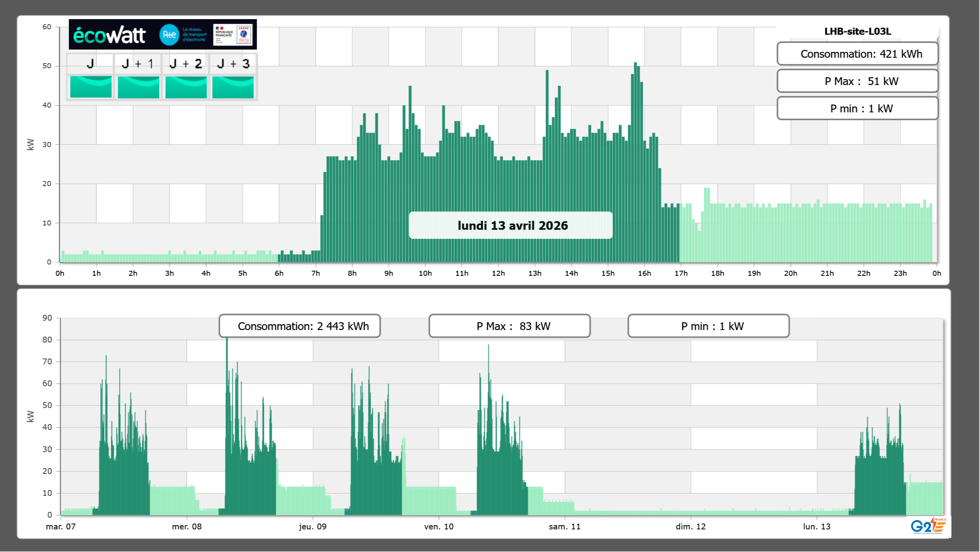
Task: Select the green J + 1 signal tile
Action: 139,87
